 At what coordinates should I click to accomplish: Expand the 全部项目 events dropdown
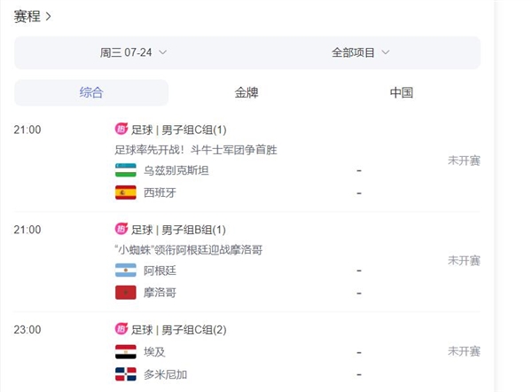coord(360,52)
